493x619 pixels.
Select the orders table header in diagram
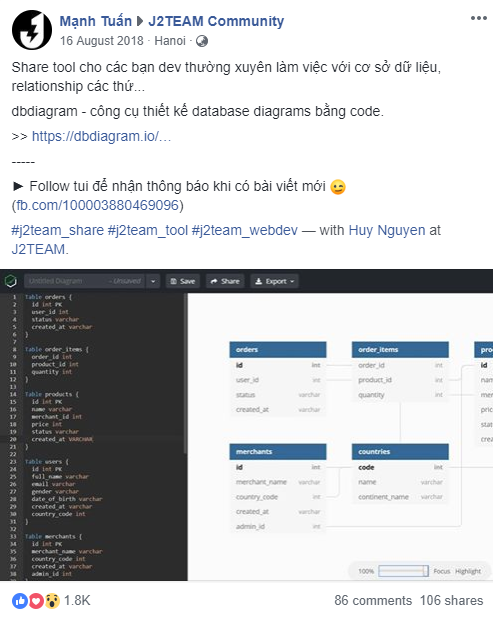click(x=278, y=350)
